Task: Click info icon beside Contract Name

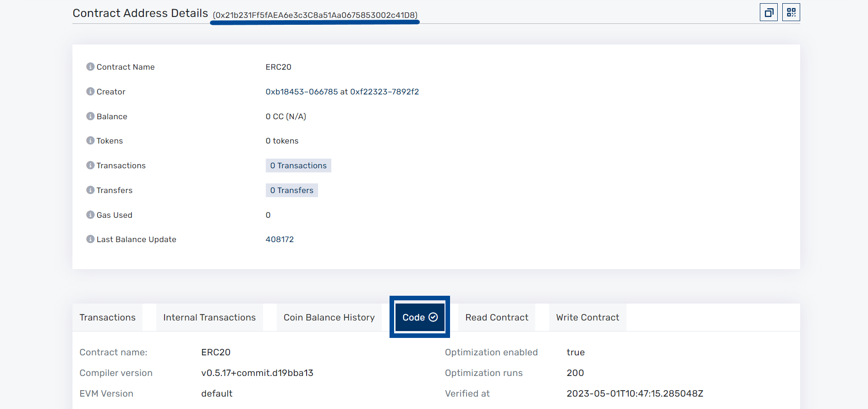Action: coord(90,67)
